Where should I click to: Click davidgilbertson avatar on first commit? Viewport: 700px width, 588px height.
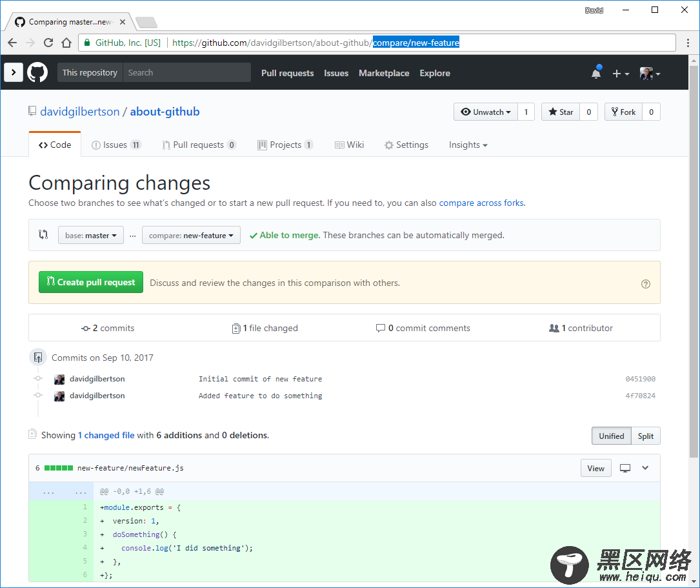(x=59, y=380)
